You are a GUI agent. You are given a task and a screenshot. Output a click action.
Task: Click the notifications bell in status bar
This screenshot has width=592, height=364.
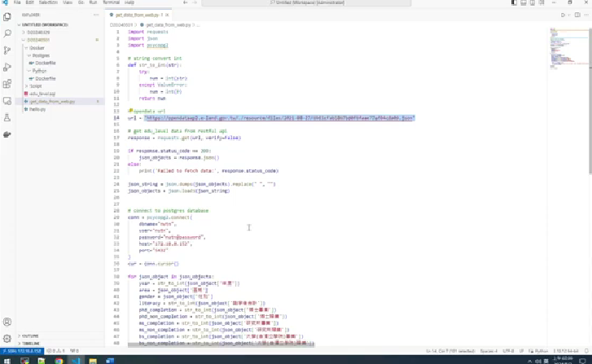click(x=586, y=351)
